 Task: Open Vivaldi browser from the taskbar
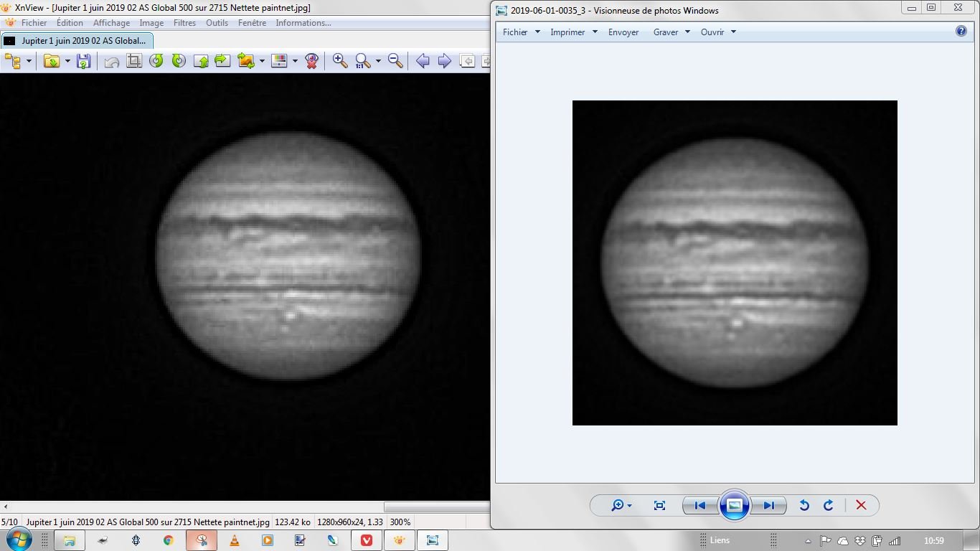point(367,540)
